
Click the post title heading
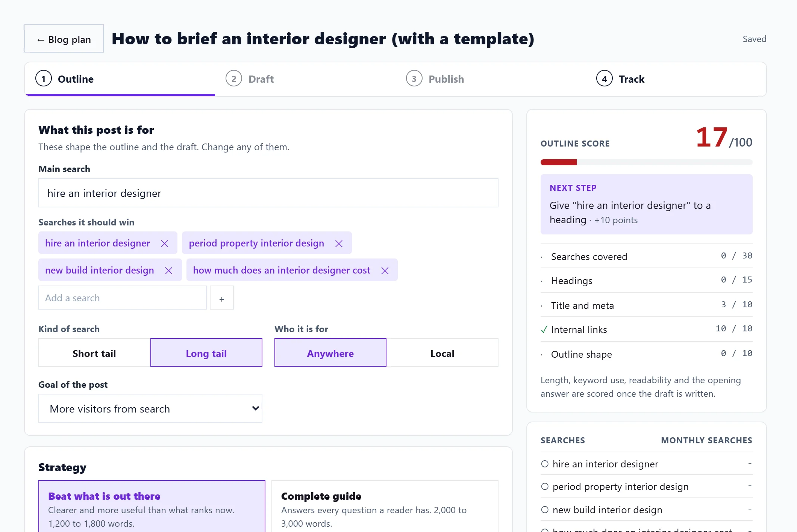click(x=323, y=39)
